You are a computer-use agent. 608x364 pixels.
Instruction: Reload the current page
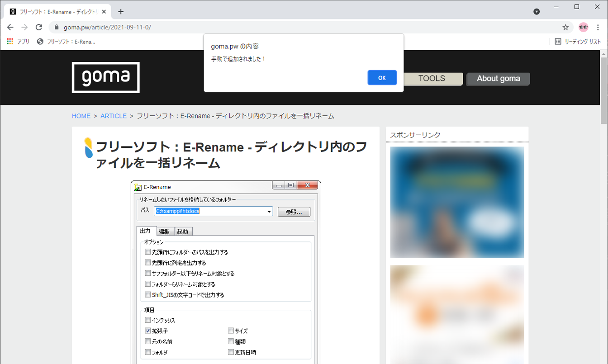click(39, 27)
